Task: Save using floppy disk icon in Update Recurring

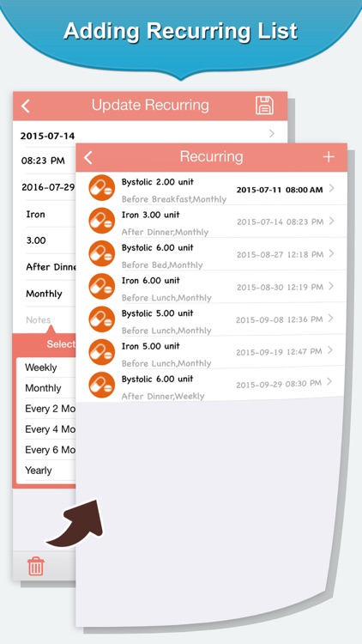Action: click(265, 106)
